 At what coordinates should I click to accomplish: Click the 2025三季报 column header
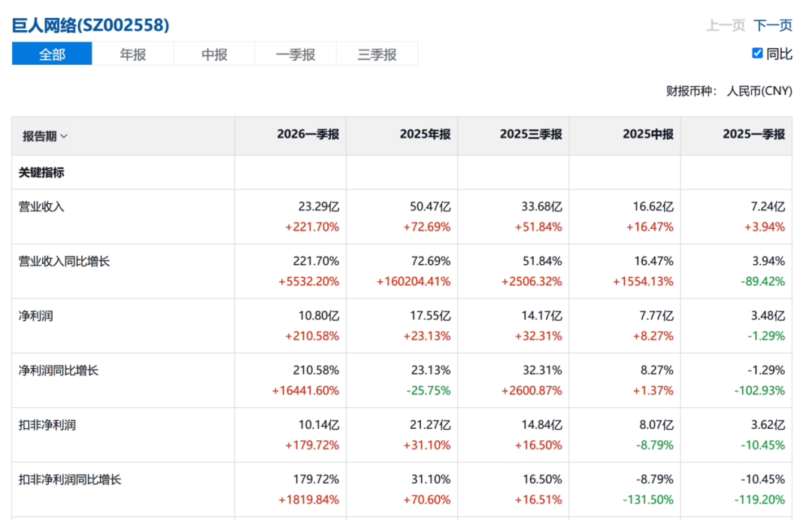click(531, 134)
